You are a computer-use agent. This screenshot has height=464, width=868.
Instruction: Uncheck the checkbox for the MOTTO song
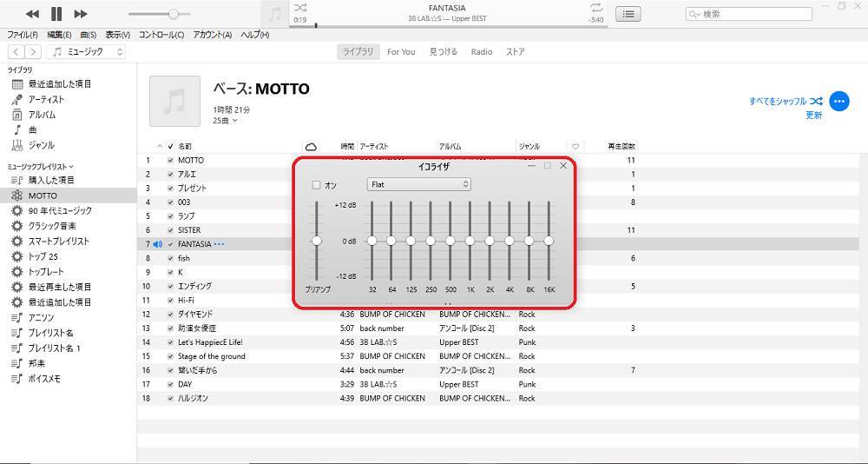(170, 161)
